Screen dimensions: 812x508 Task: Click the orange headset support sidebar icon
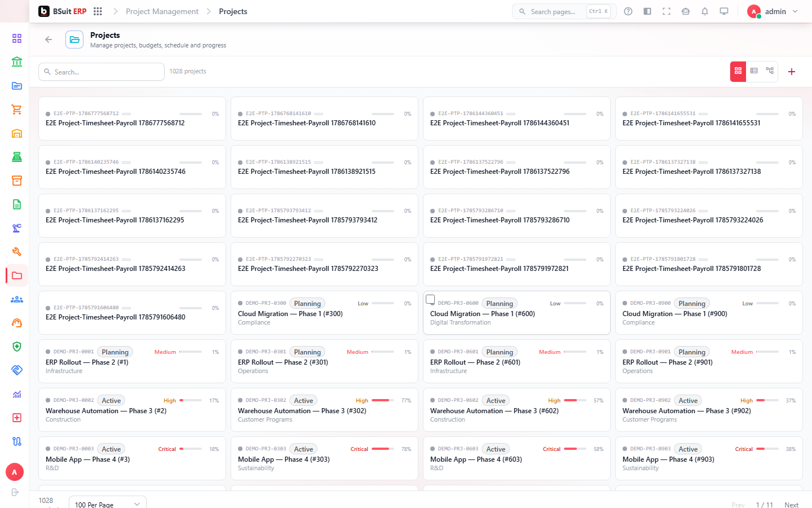(x=17, y=323)
